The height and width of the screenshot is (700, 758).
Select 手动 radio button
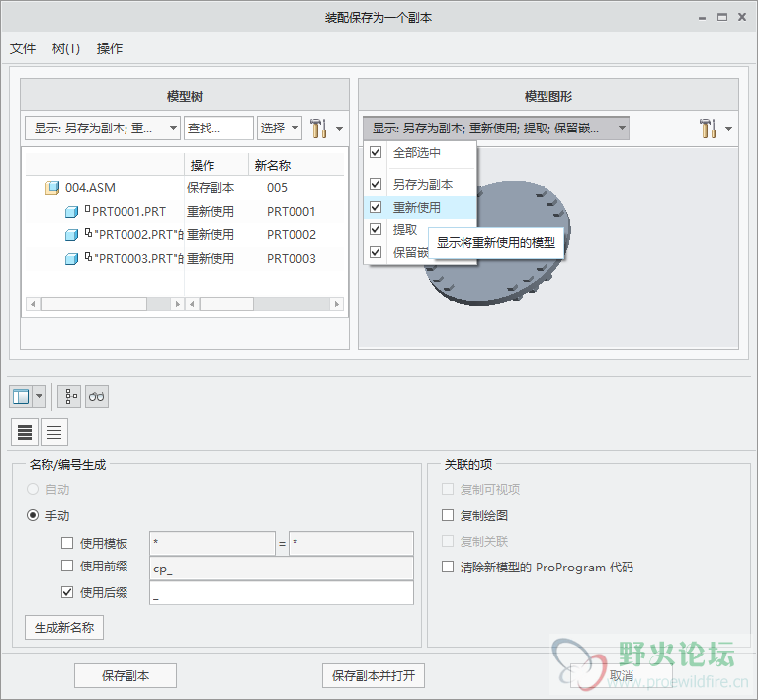click(x=33, y=516)
